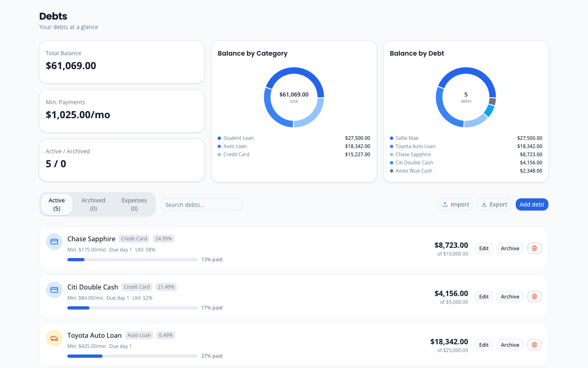Switch to the Archived tab

93,204
